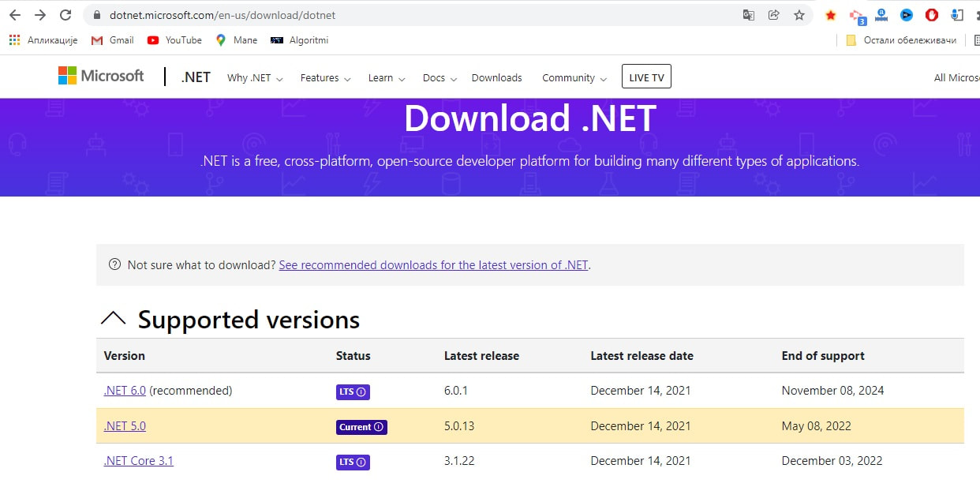Open 'See recommended downloads' link

point(433,265)
